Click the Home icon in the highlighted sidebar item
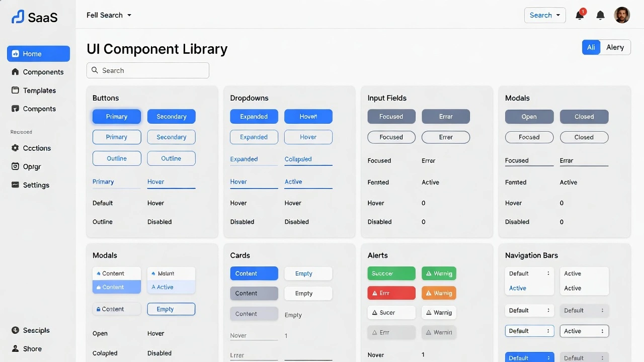Screen dimensions: 644x362 tap(16, 54)
